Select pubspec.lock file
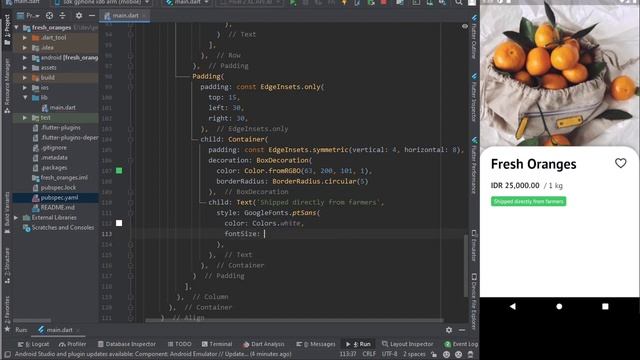 [55, 188]
